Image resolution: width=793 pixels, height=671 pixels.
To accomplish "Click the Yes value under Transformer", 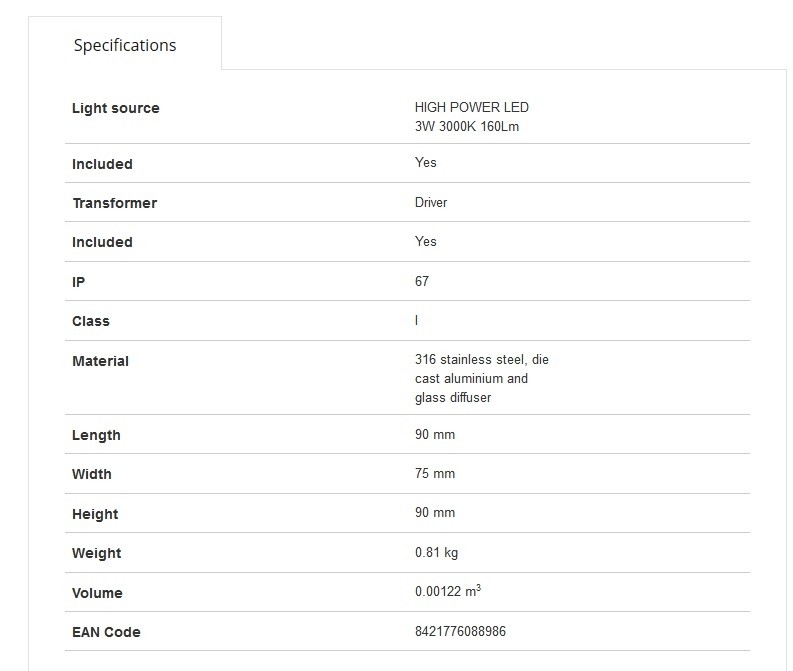I will tap(425, 241).
